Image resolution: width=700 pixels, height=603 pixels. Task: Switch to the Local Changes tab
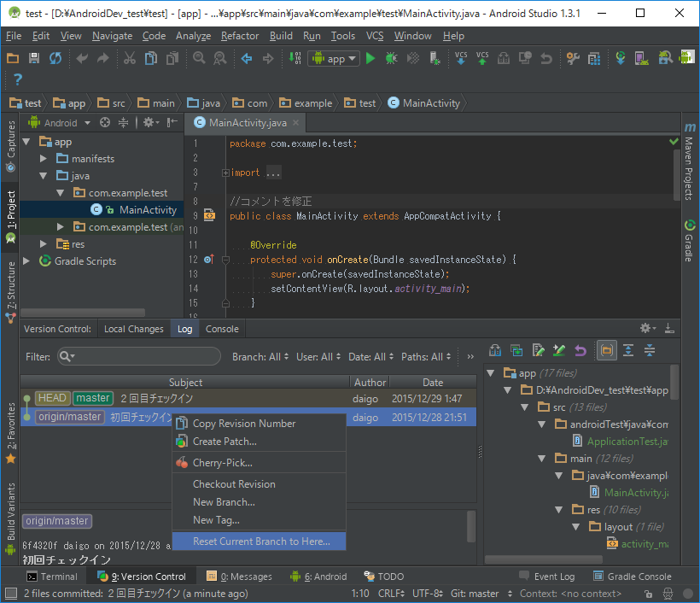134,329
